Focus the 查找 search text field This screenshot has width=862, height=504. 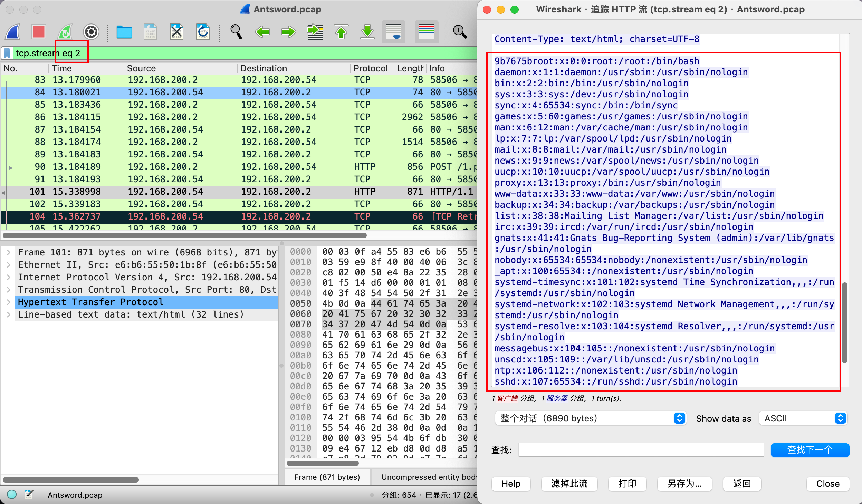click(641, 450)
